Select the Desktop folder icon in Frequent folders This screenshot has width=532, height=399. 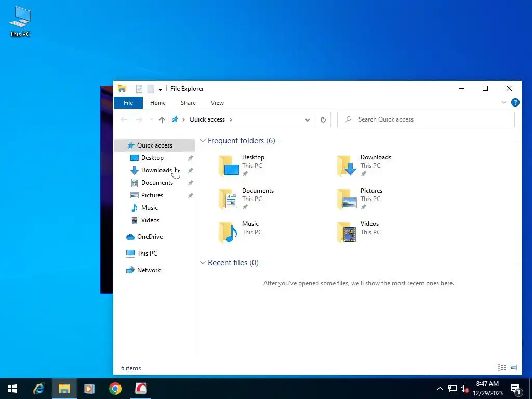[x=229, y=166]
